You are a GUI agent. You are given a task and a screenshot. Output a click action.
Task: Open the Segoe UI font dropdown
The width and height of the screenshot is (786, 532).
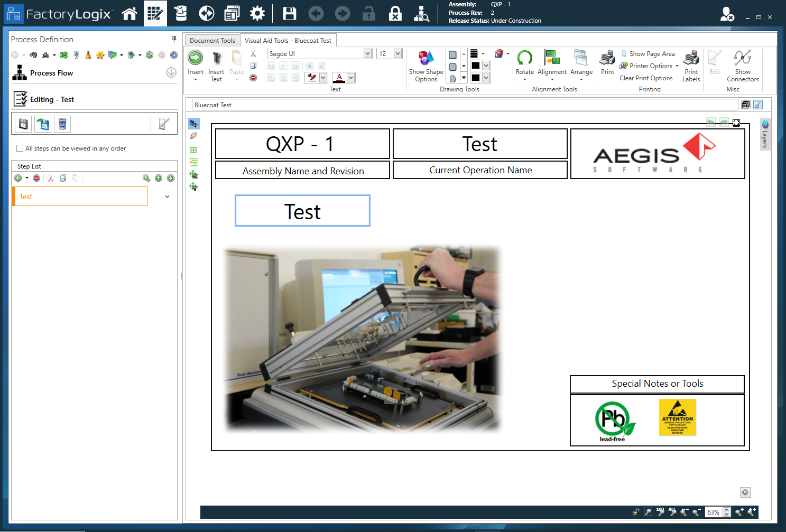point(367,53)
